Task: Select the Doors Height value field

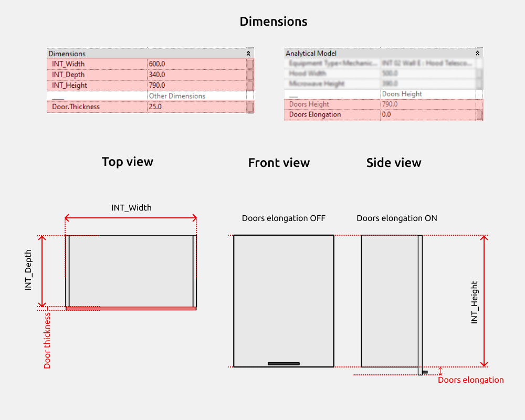Action: [x=426, y=104]
